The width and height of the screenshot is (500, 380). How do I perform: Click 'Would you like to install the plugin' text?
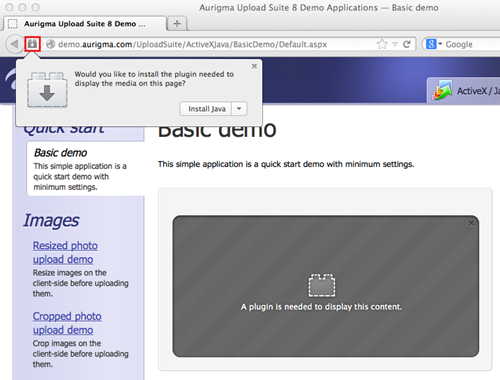154,79
